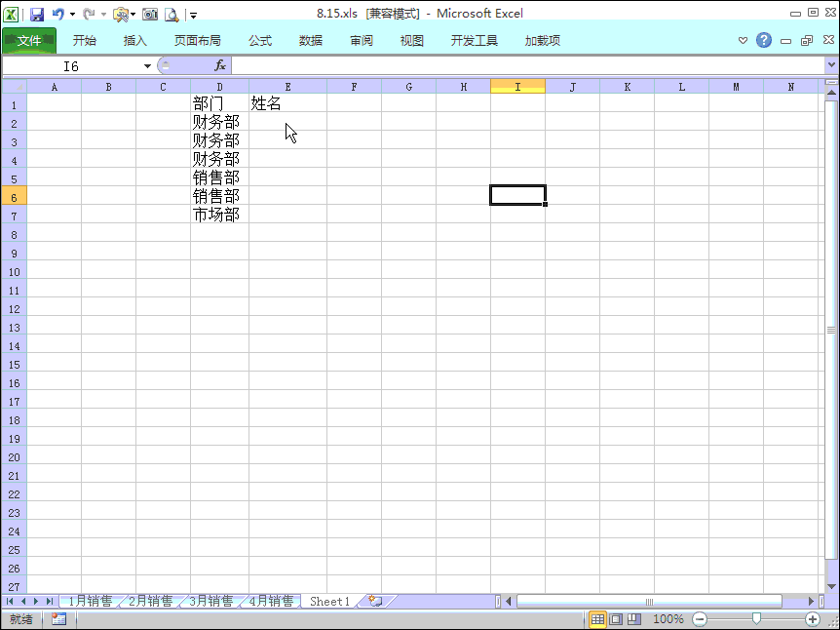The image size is (840, 630).
Task: Switch to the 数据 ribbon tab
Action: click(311, 41)
